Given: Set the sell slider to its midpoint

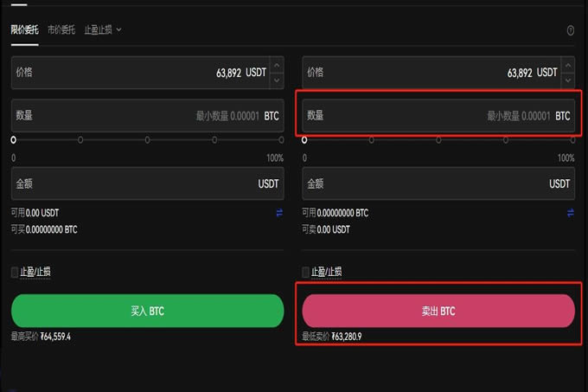Looking at the screenshot, I should pos(438,140).
